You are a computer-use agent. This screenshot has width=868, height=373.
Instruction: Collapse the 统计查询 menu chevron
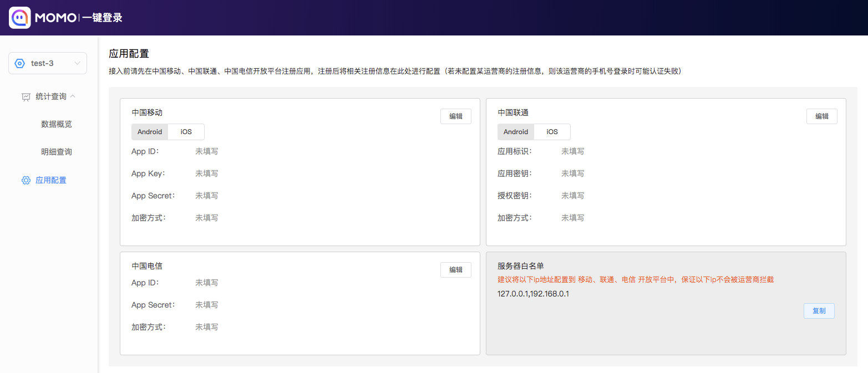pos(73,96)
